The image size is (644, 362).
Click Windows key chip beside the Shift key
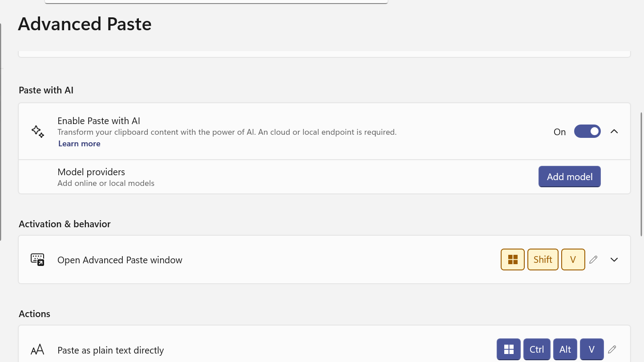[x=513, y=260]
